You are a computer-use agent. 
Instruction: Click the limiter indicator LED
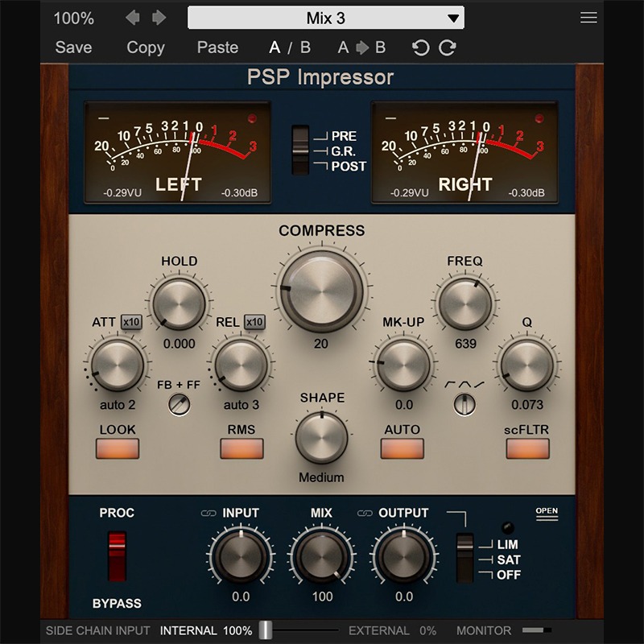coord(508,527)
